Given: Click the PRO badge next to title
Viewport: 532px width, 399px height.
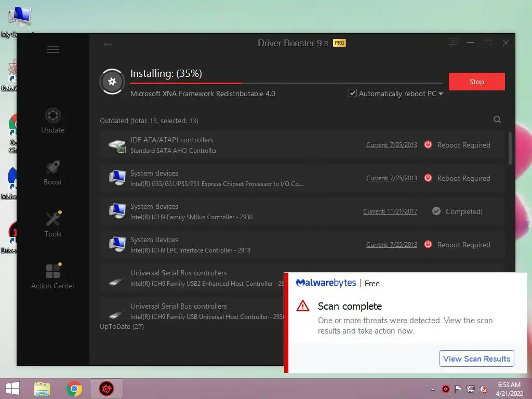Looking at the screenshot, I should coord(339,43).
